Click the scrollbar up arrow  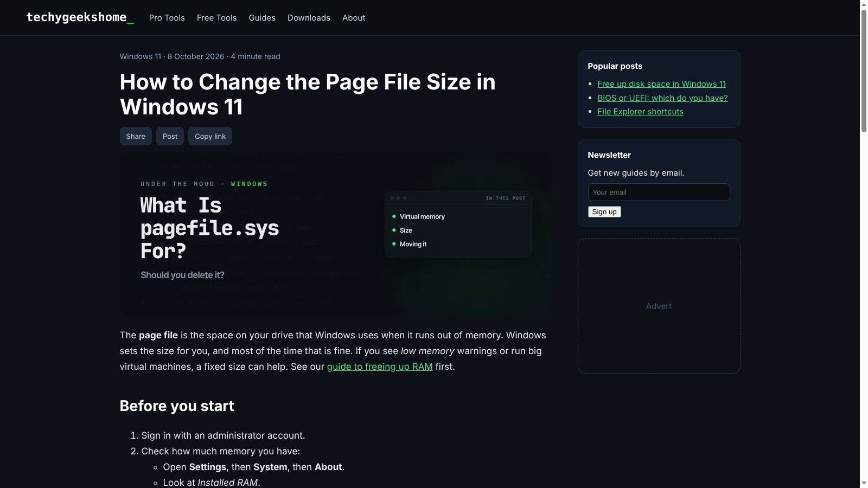pos(864,4)
